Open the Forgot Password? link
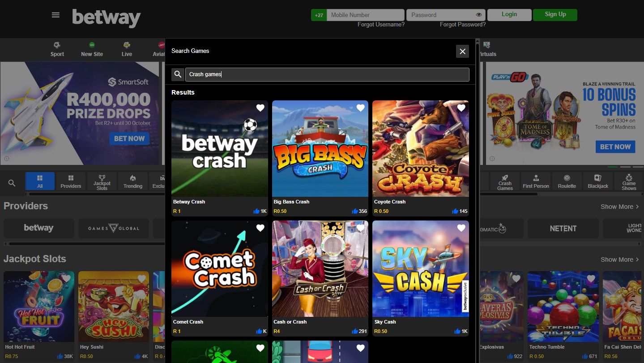This screenshot has width=644, height=363. click(x=462, y=25)
